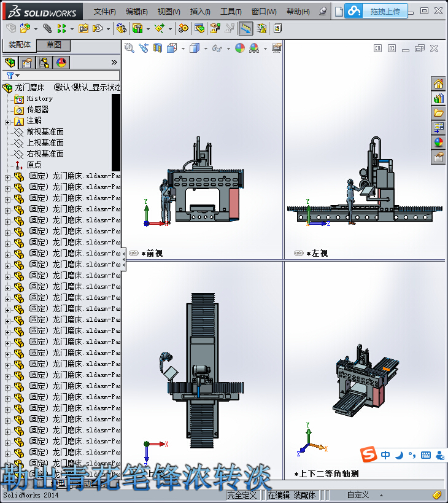Open the 视图(V) menu

click(169, 12)
